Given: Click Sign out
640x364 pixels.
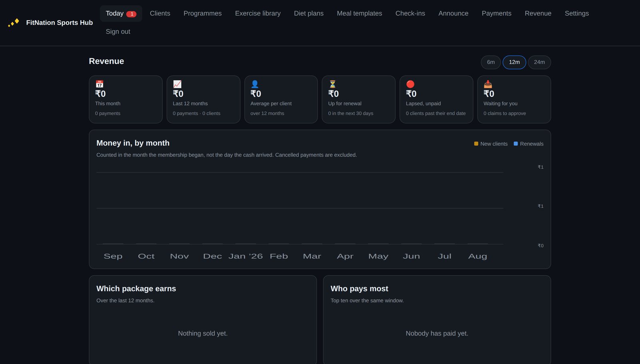Looking at the screenshot, I should (118, 32).
